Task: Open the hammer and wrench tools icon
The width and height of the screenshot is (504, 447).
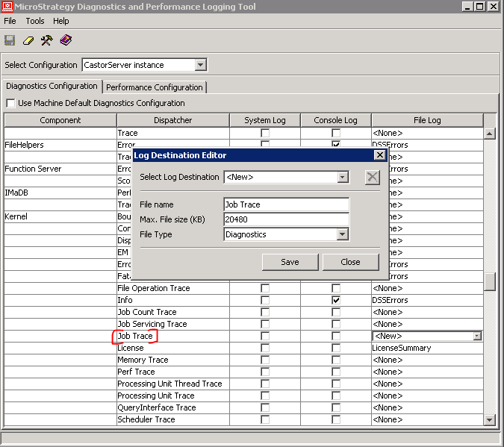Action: (x=46, y=40)
